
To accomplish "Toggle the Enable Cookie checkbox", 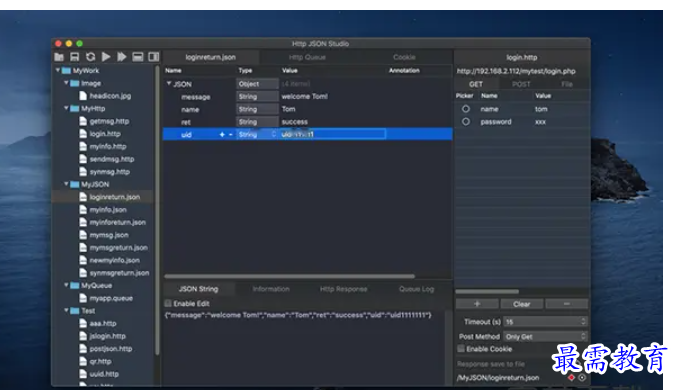I will (461, 349).
